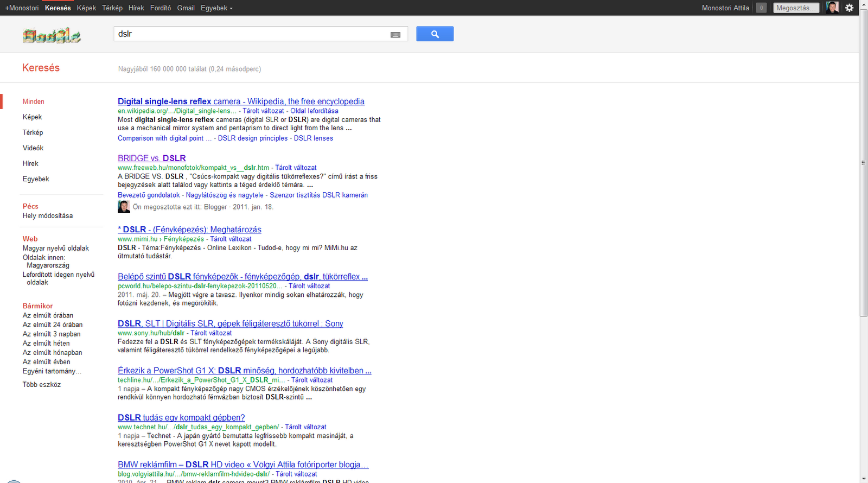Select Minden in the left sidebar
This screenshot has height=483, width=868.
(x=34, y=101)
